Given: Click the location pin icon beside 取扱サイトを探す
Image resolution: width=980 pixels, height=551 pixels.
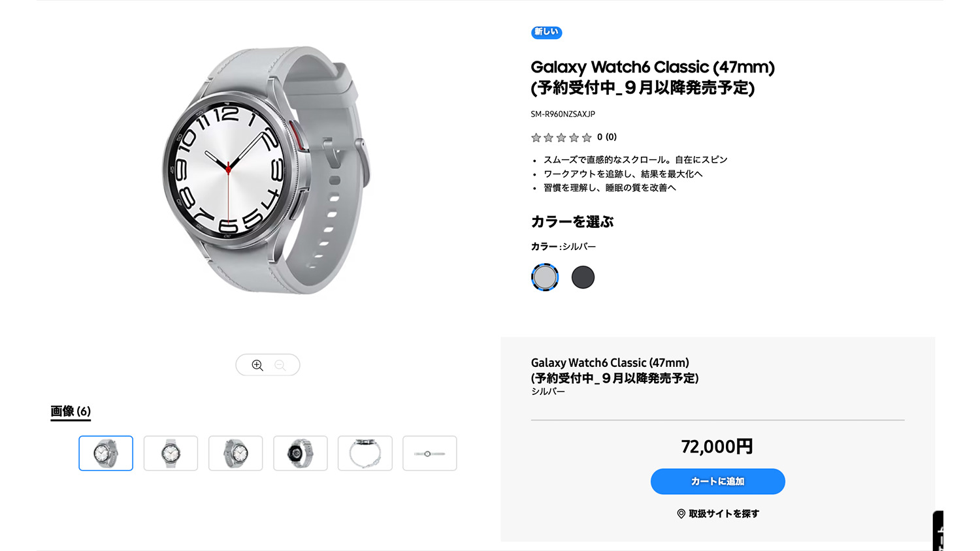Looking at the screenshot, I should [681, 514].
